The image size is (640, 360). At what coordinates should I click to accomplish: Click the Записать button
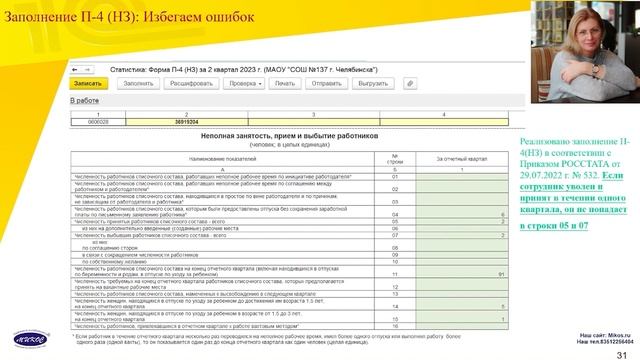point(89,84)
